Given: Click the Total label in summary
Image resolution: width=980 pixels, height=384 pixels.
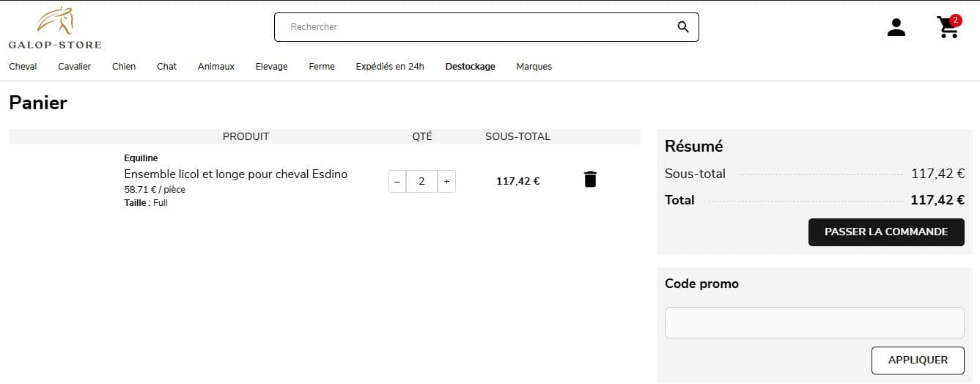Looking at the screenshot, I should click(679, 200).
